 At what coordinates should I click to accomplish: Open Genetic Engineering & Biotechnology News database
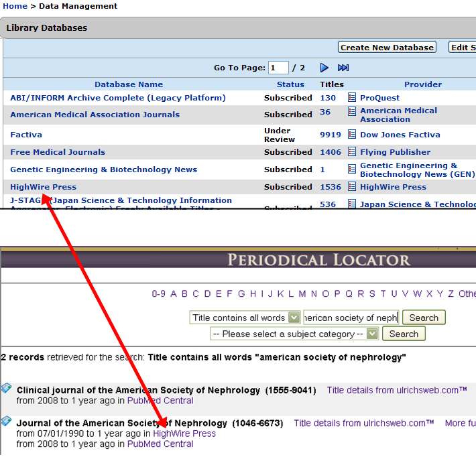[x=103, y=170]
